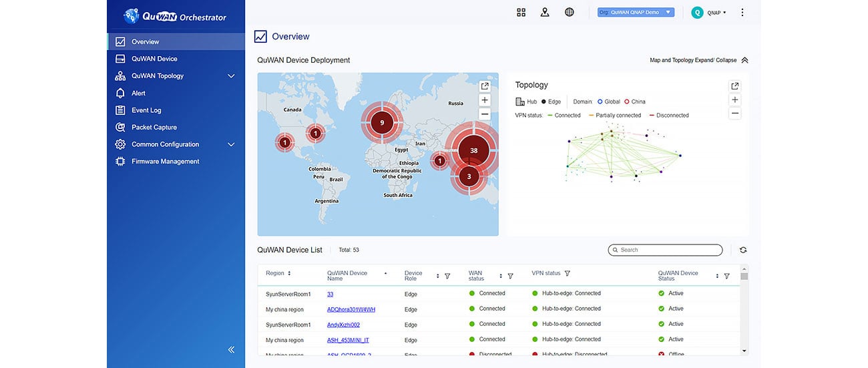Image resolution: width=868 pixels, height=368 pixels.
Task: Open device link AndyXizhi002
Action: tap(343, 325)
